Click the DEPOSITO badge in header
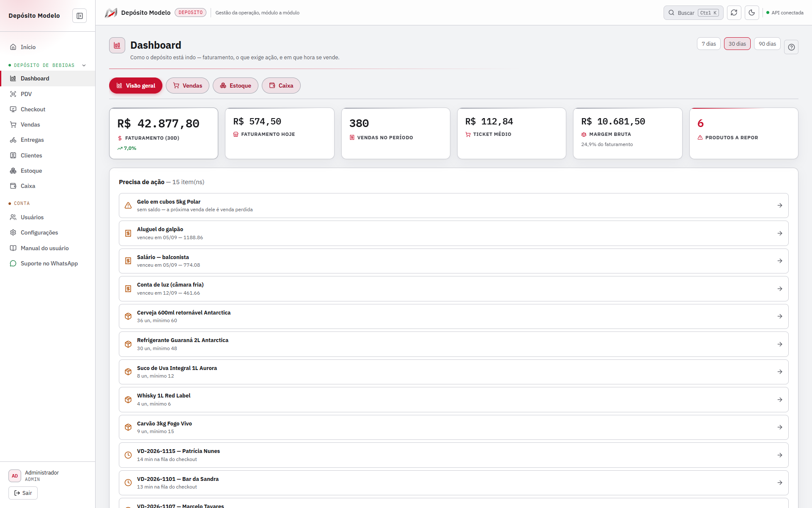Screen dimensions: 812x508 [x=190, y=13]
